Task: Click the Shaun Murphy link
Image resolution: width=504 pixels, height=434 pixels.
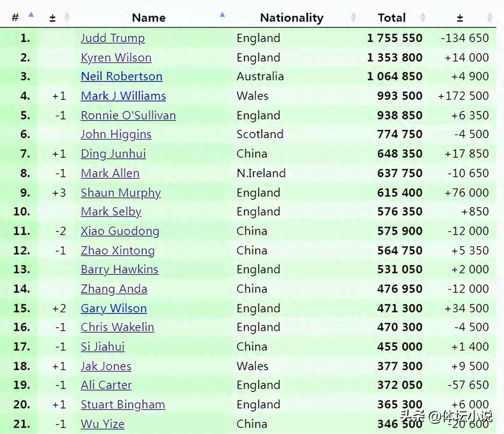Action: [120, 193]
